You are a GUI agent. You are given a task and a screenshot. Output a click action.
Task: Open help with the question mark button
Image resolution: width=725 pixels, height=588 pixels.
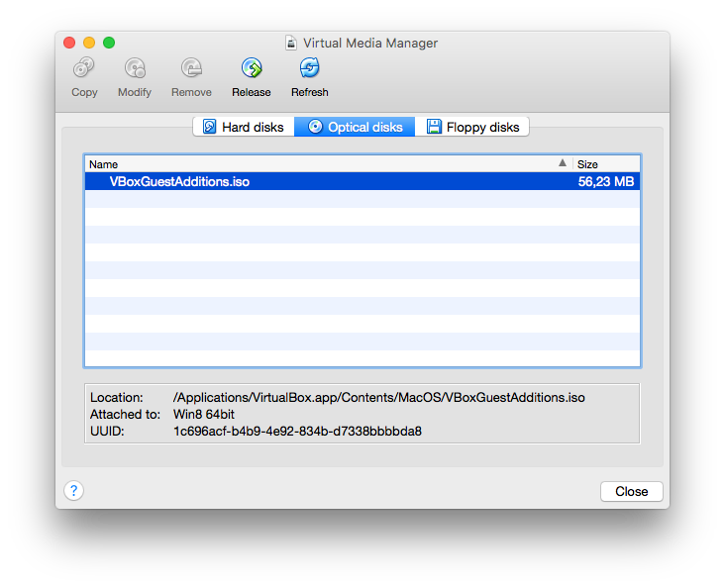click(x=74, y=490)
